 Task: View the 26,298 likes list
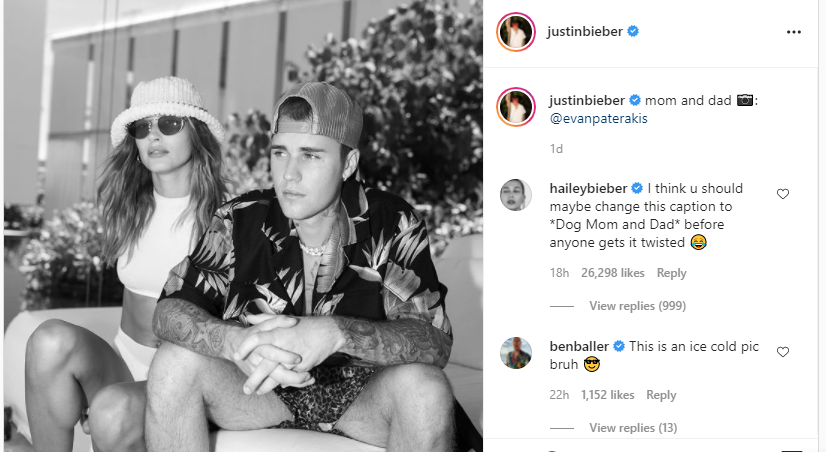[613, 273]
